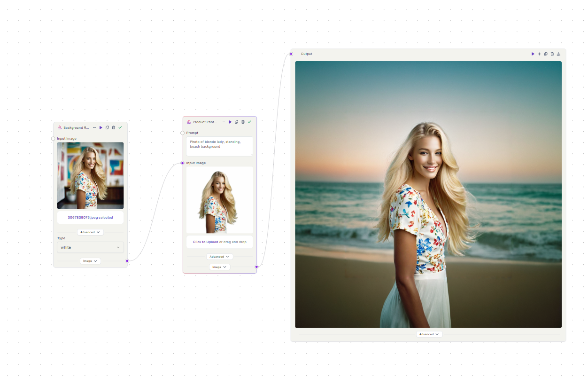Select the Background Remover input image thumbnail
This screenshot has width=588, height=378.
tap(90, 175)
